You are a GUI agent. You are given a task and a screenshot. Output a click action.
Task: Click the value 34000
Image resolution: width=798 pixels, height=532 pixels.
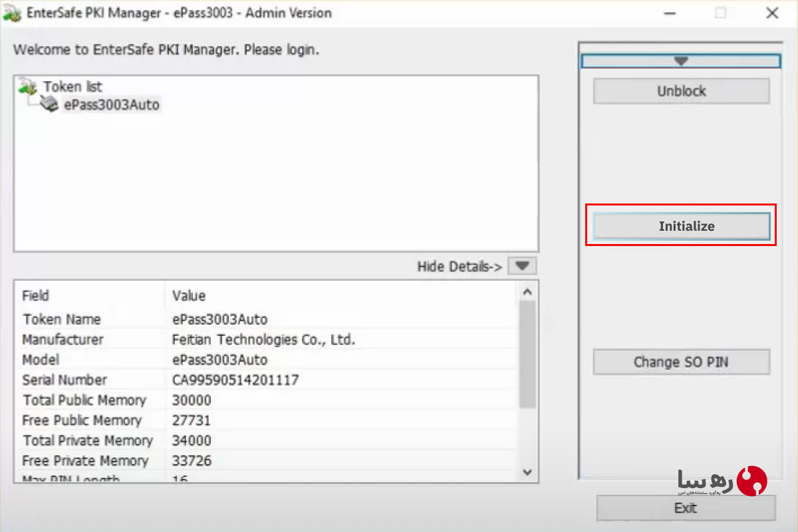click(192, 440)
